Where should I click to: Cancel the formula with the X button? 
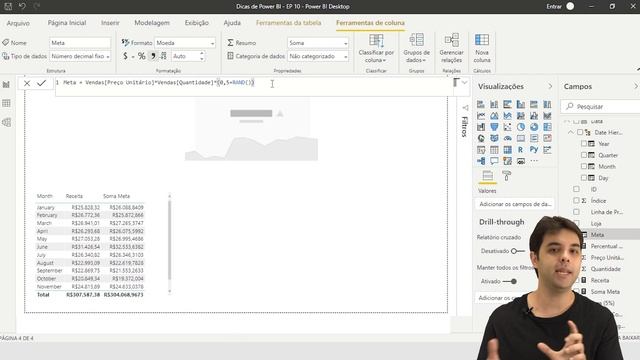coord(27,83)
